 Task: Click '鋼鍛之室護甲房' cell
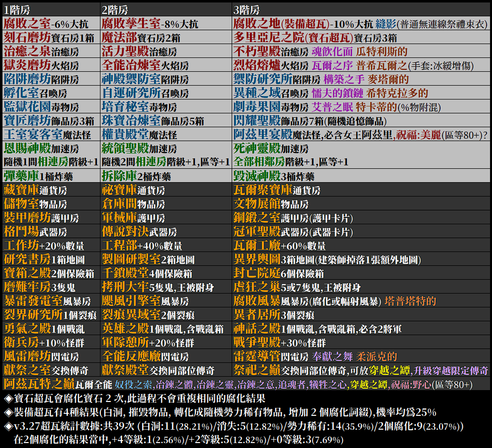(361, 217)
